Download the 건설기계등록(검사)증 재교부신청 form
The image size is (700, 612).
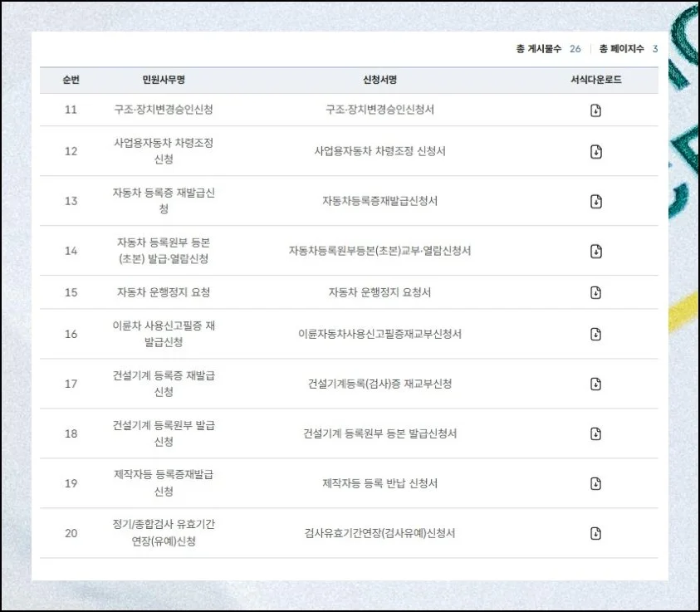(595, 384)
